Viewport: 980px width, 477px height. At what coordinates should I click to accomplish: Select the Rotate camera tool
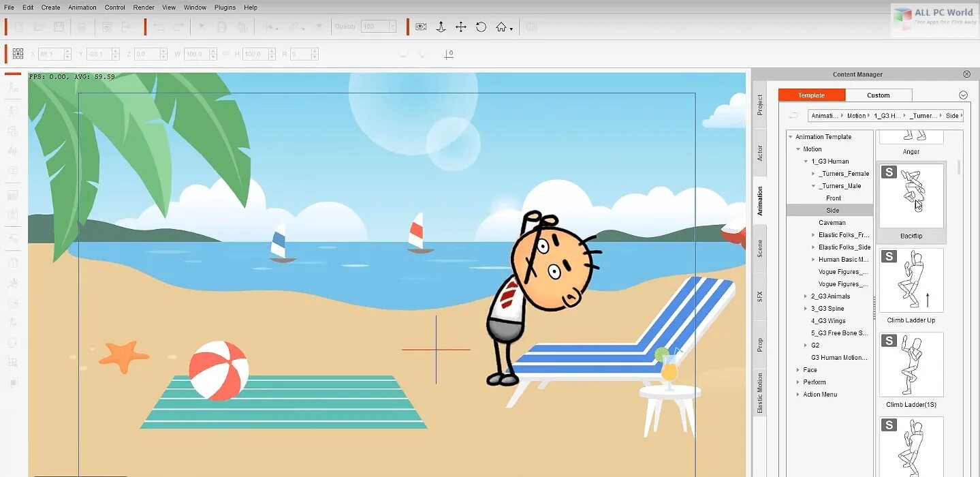[481, 27]
